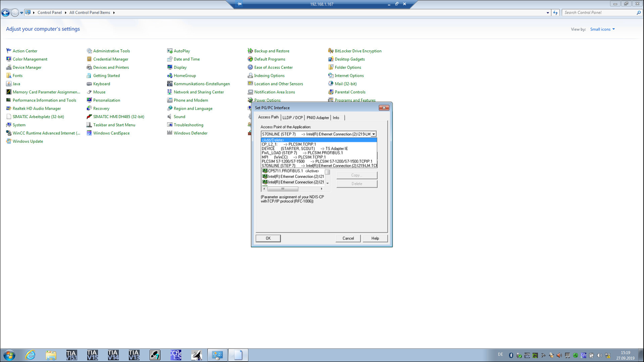This screenshot has width=644, height=362.
Task: Open Color Management applet
Action: 27,59
